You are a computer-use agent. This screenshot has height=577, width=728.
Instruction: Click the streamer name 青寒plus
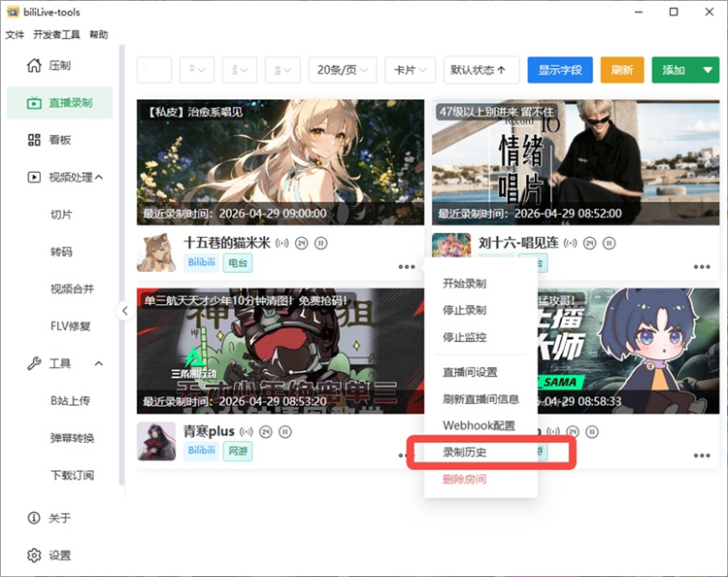click(209, 431)
